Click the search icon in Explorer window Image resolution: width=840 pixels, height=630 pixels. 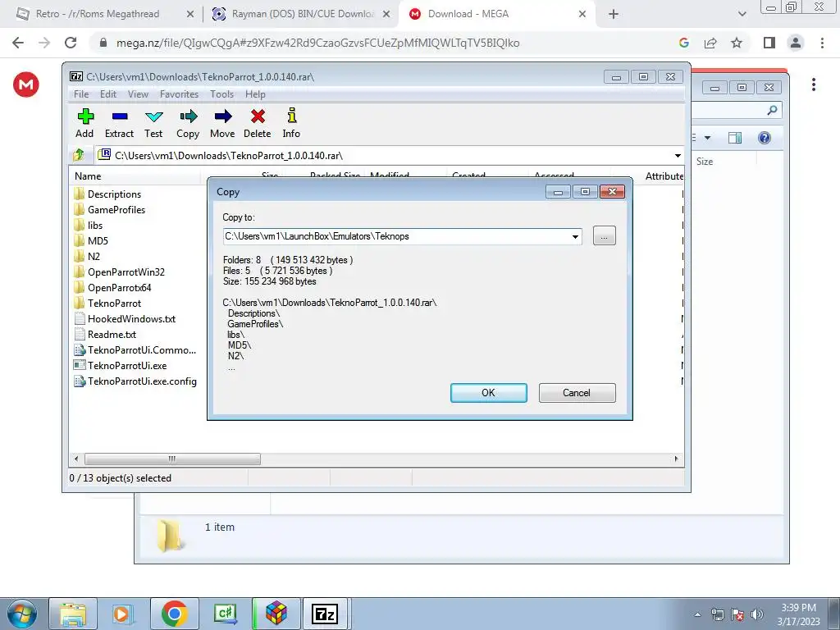pos(772,111)
